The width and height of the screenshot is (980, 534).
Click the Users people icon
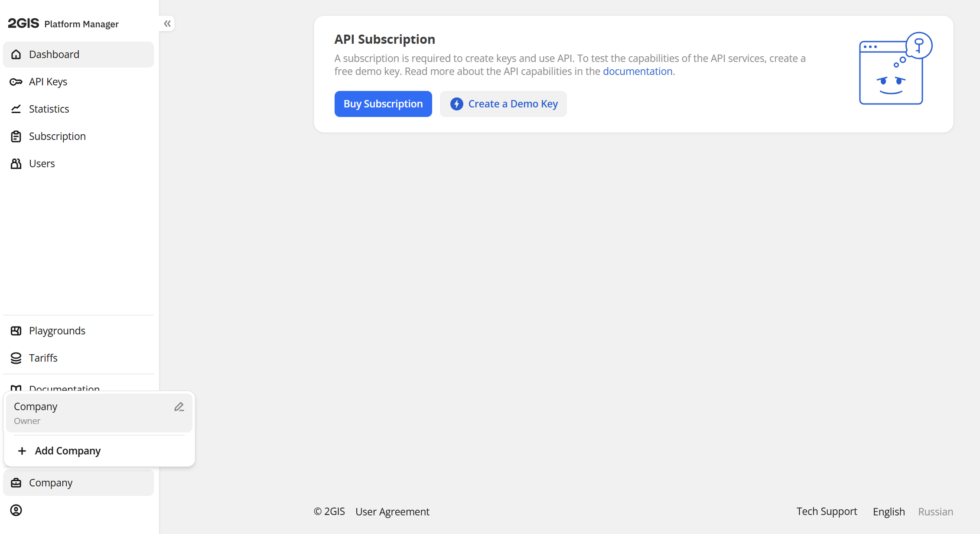(16, 164)
